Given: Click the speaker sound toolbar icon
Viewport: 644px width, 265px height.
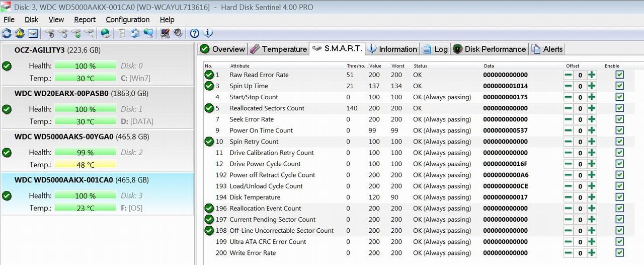Looking at the screenshot, I should coord(178,33).
